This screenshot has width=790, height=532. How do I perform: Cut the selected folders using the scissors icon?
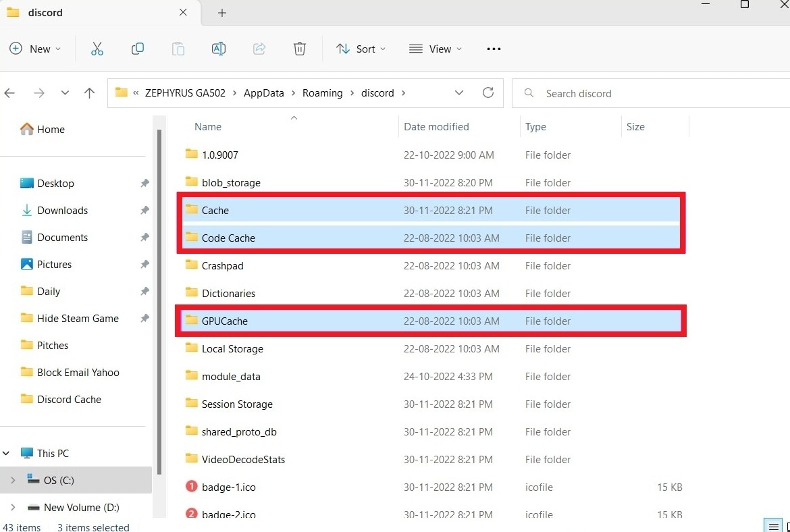point(97,48)
